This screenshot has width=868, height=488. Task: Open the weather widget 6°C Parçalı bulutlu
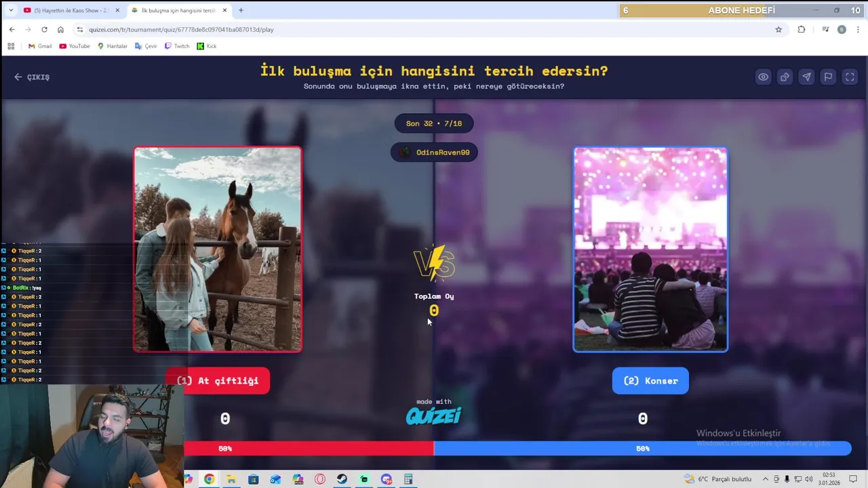click(718, 479)
